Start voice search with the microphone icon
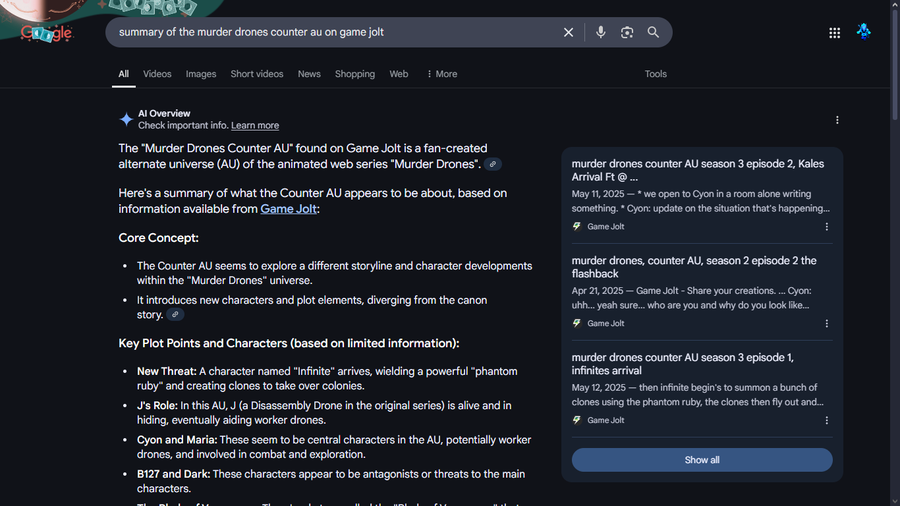 click(x=600, y=32)
